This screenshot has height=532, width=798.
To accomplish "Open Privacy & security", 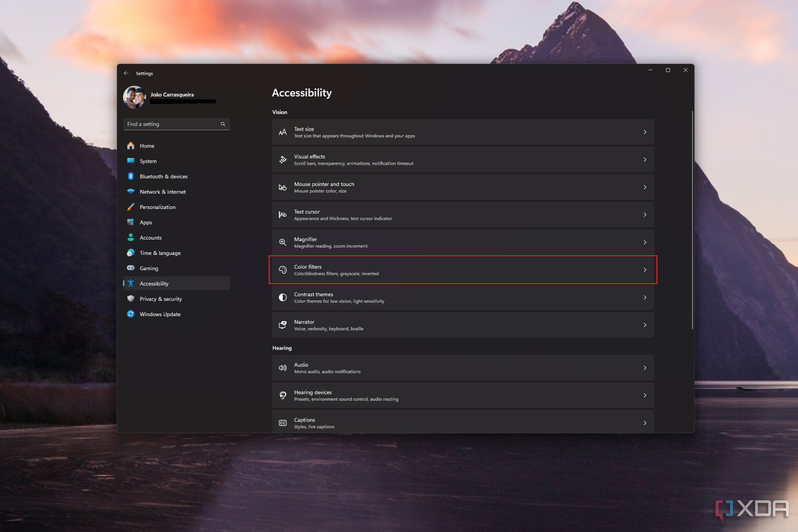I will pyautogui.click(x=177, y=299).
